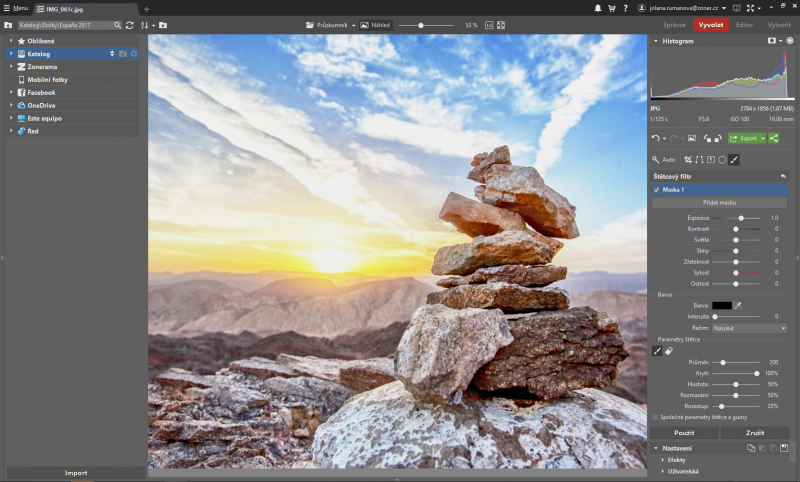Open the Režim dropdown set to Násobit
This screenshot has width=800, height=482.
click(749, 328)
